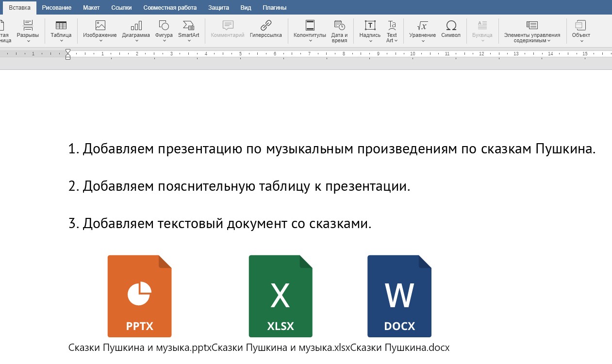Expand the Таблица dropdown arrow

coord(61,41)
